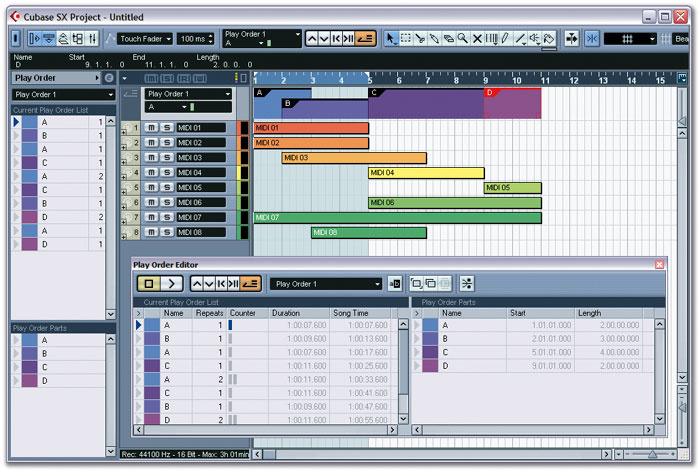Toggle Play Order mode in Play Order Editor
Screen dimensions: 700x472
pyautogui.click(x=250, y=284)
